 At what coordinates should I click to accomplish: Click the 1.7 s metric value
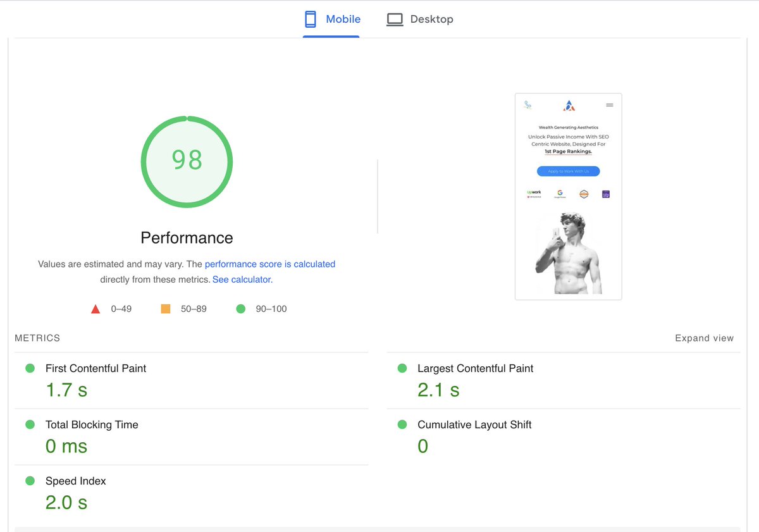(66, 390)
